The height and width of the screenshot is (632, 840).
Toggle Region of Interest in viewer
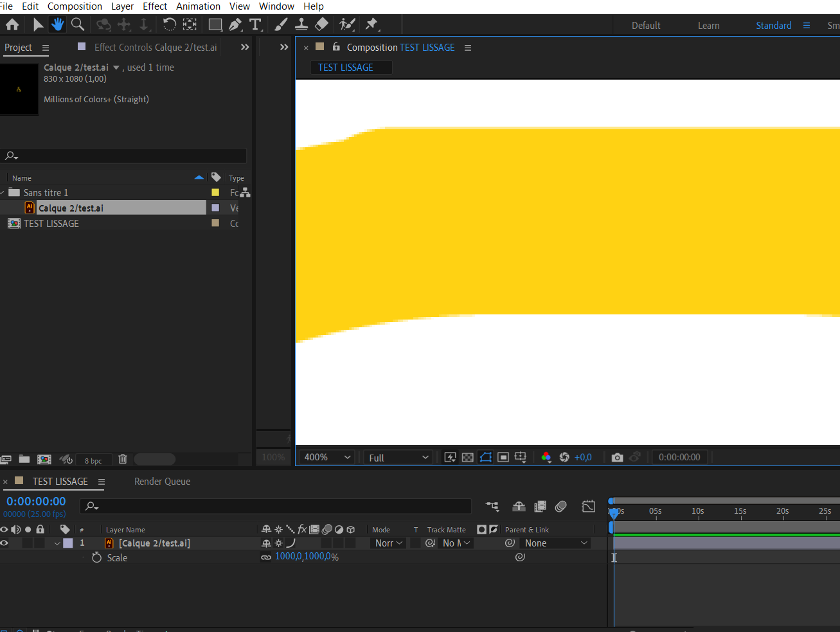click(503, 457)
